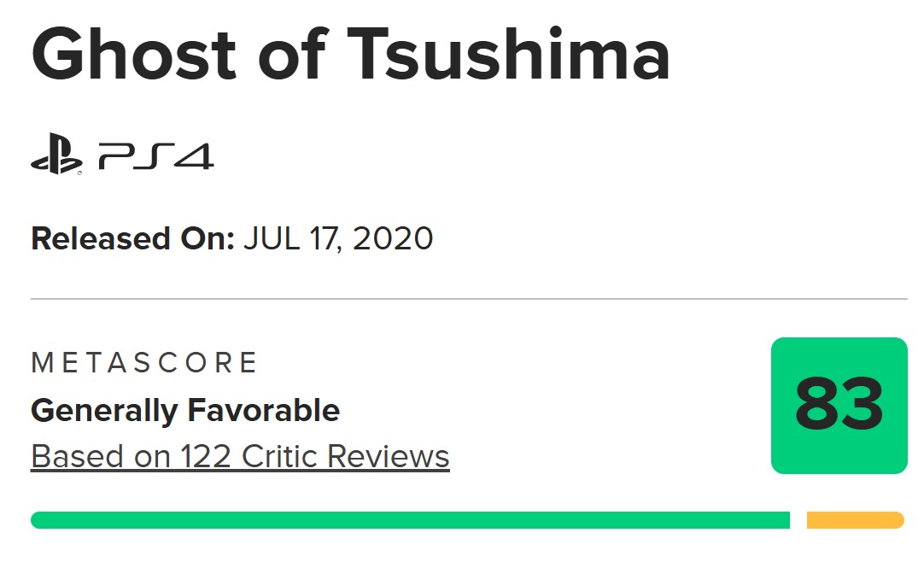Click the yellow mixed reviews bar segment
924x568 pixels.
(x=855, y=520)
